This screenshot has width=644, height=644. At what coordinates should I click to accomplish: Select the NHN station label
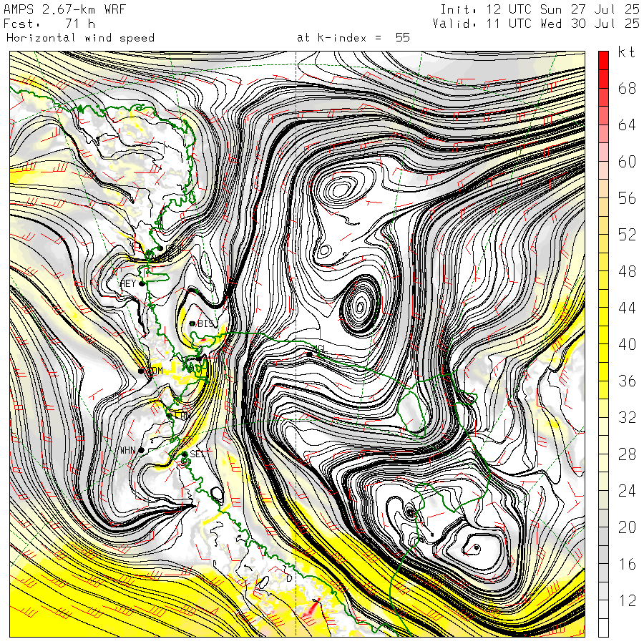(x=128, y=450)
